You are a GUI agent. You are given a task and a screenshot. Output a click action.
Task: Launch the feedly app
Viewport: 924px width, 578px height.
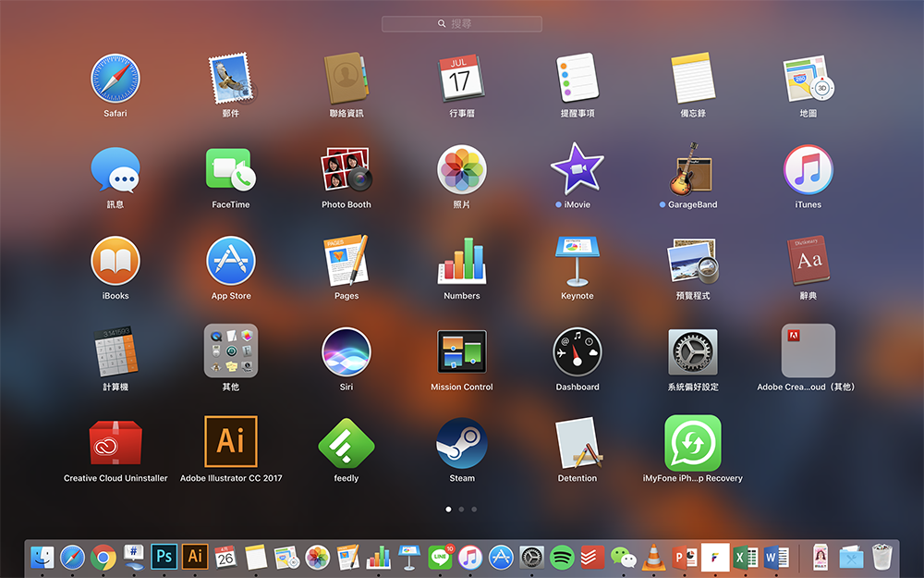coord(346,443)
